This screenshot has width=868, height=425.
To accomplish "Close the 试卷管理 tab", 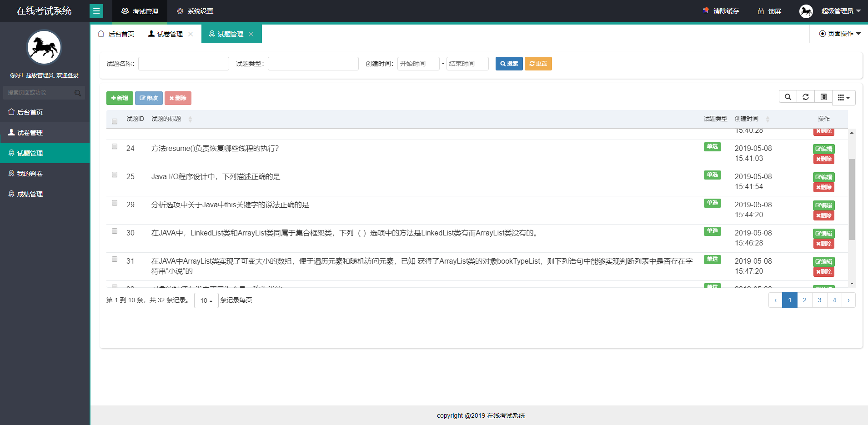I will (x=191, y=34).
